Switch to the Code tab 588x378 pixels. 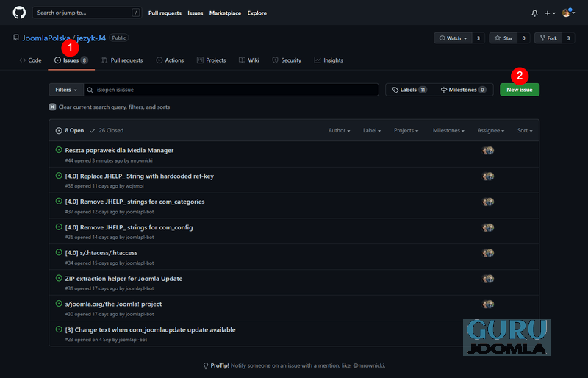30,60
